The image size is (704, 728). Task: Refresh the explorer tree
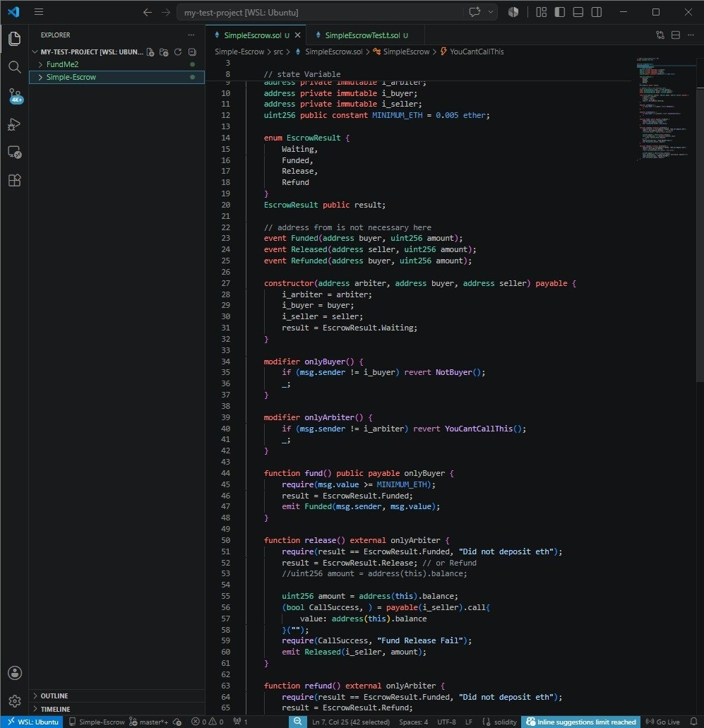tap(178, 52)
